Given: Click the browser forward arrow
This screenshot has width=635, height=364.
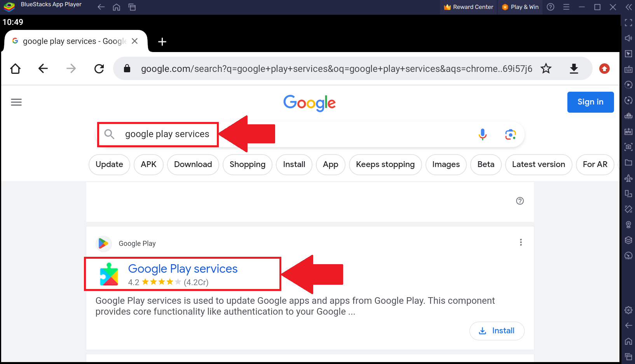Looking at the screenshot, I should 71,69.
